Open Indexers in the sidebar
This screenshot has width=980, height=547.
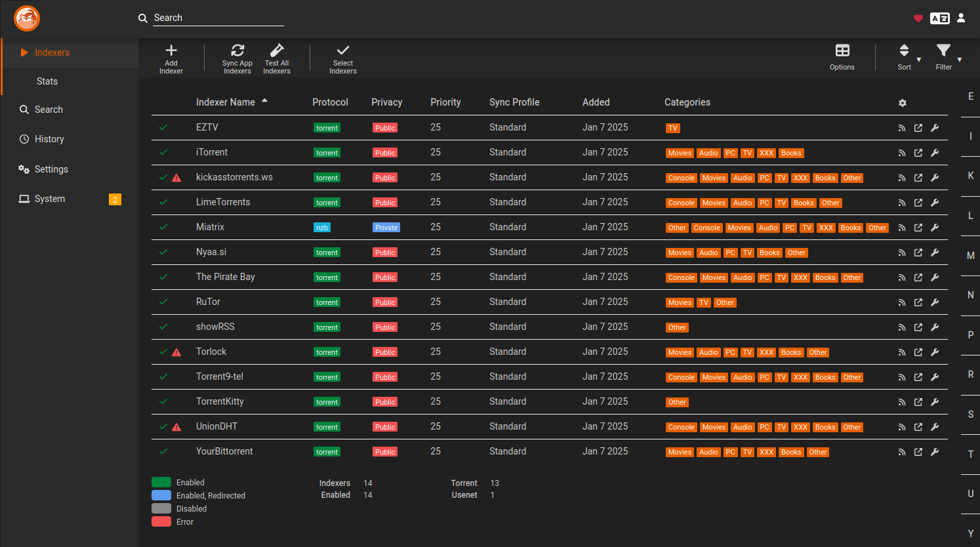(70, 52)
